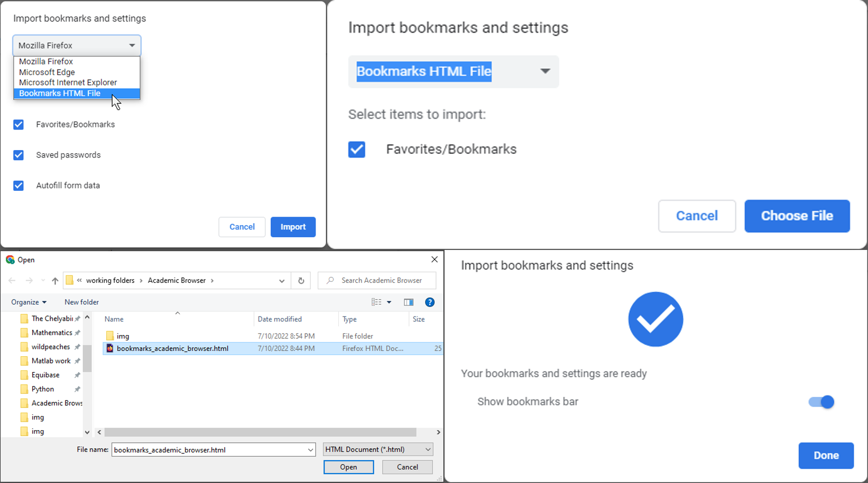This screenshot has height=483, width=868.
Task: Cancel the Open file dialog
Action: pyautogui.click(x=407, y=467)
